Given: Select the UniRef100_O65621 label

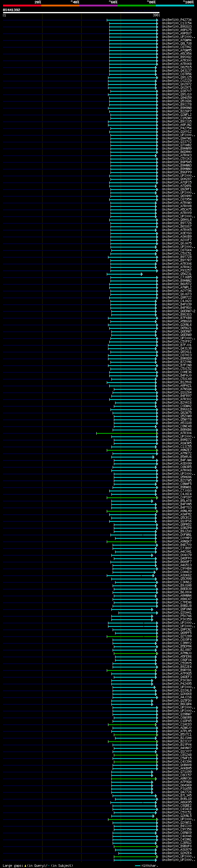Looking at the screenshot, I should (x=177, y=328).
